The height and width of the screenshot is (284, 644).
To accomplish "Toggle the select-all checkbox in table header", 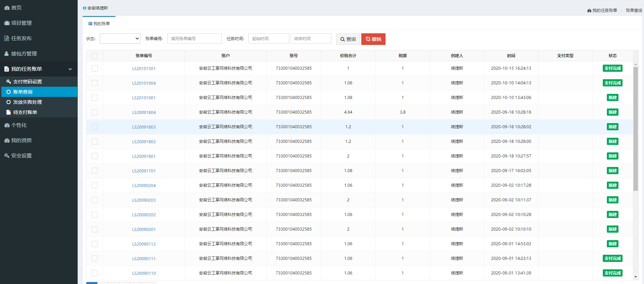I will point(95,56).
